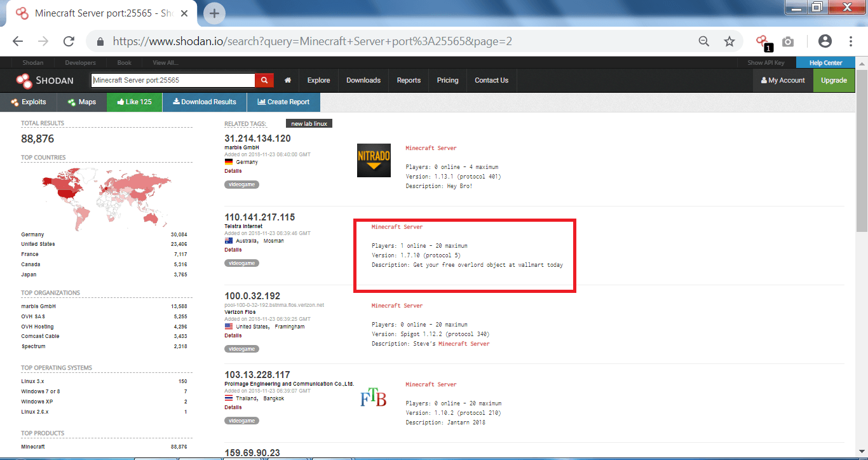This screenshot has height=460, width=868.
Task: Open the Downloads menu item
Action: click(x=363, y=80)
